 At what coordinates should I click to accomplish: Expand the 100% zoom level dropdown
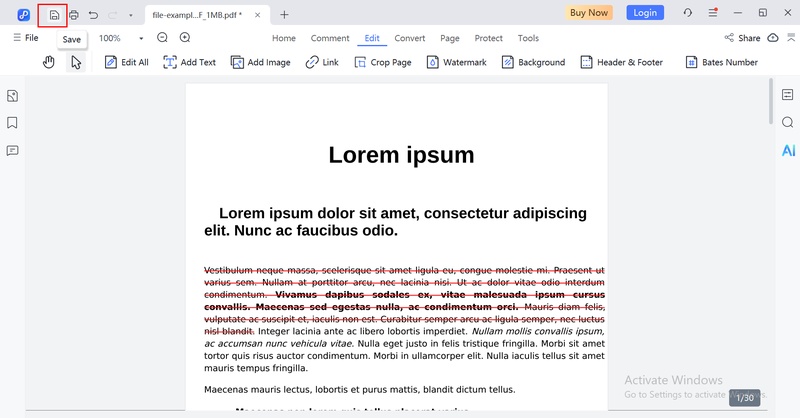(x=141, y=38)
